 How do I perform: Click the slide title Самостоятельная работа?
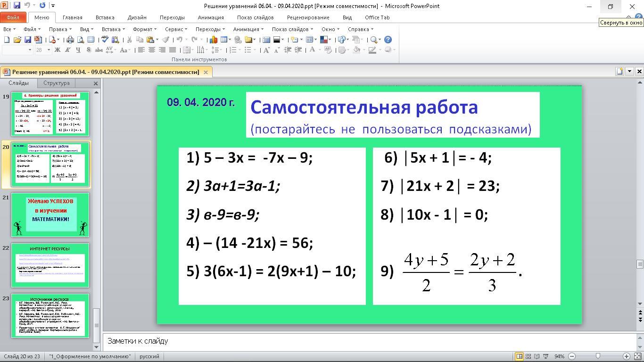(x=364, y=107)
